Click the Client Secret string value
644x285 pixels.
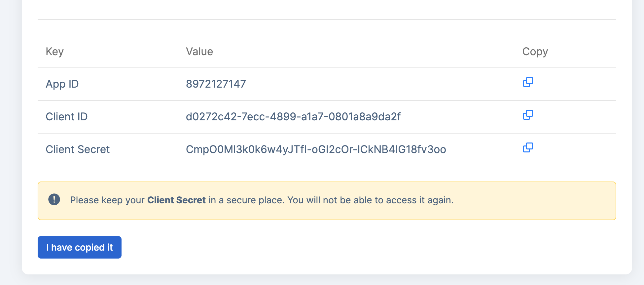point(316,149)
